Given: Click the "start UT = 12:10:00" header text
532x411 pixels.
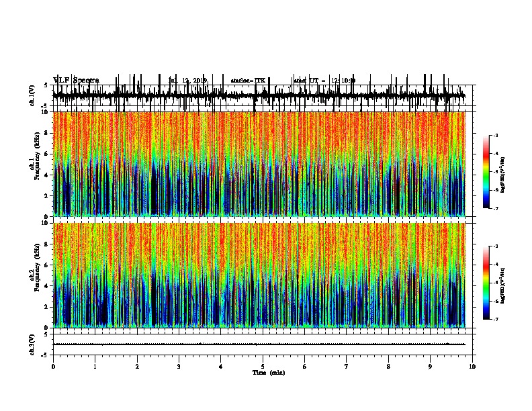Looking at the screenshot, I should tap(324, 81).
